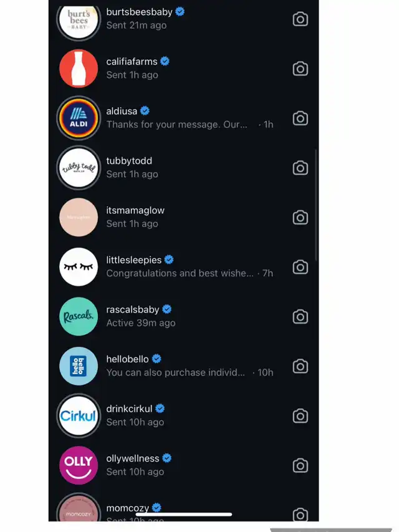Image resolution: width=399 pixels, height=532 pixels.
Task: Open camera for aldiusa conversation
Action: [300, 118]
